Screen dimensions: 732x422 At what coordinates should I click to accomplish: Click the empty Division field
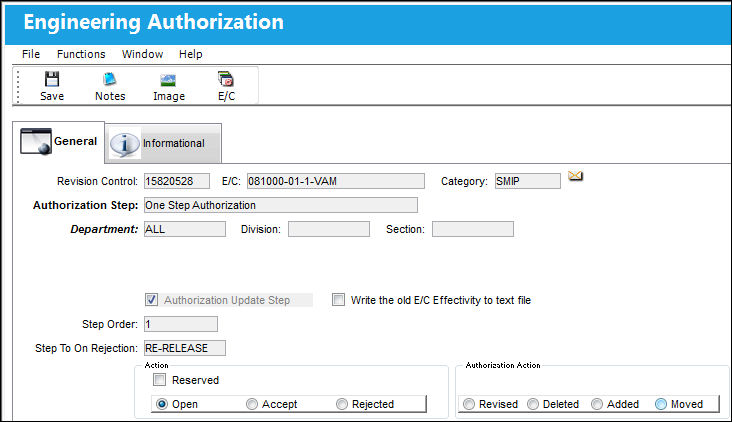coord(329,229)
